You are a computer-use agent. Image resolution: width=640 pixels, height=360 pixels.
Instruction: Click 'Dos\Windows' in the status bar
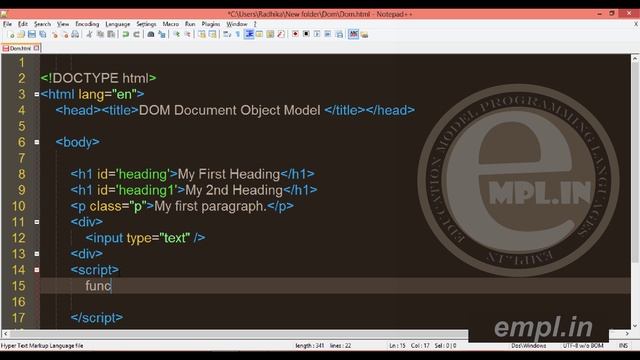pos(529,346)
